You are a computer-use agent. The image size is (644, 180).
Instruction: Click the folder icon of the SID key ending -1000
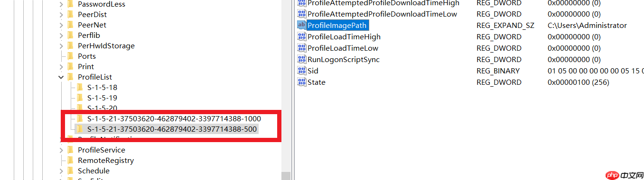coord(80,118)
